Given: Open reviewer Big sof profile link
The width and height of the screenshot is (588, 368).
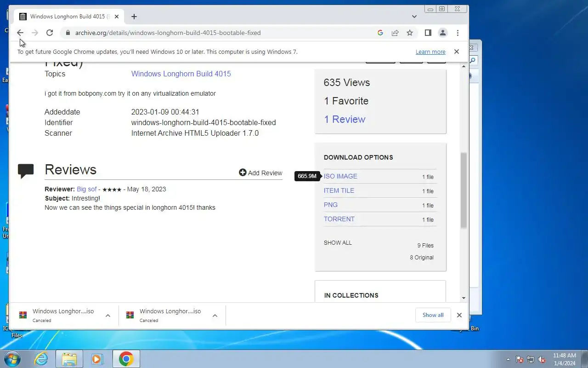Looking at the screenshot, I should [x=87, y=189].
